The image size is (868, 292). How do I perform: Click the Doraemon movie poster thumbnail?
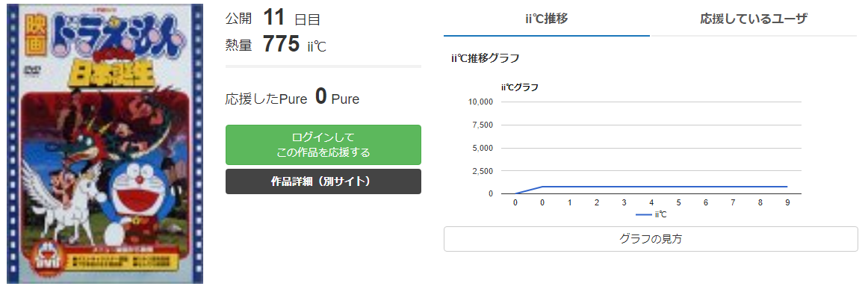tap(105, 144)
